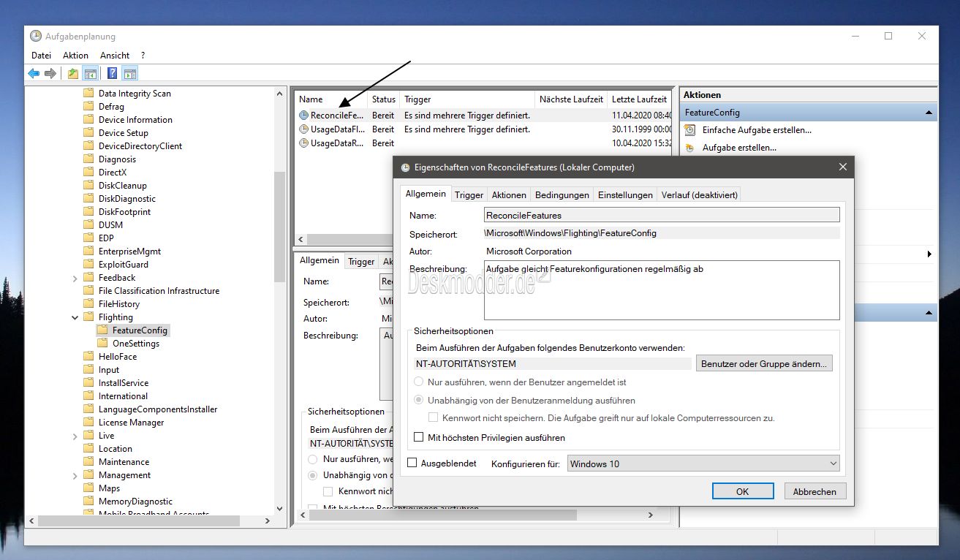960x560 pixels.
Task: Open the Verlauf (deaktiviert) tab
Action: (699, 195)
